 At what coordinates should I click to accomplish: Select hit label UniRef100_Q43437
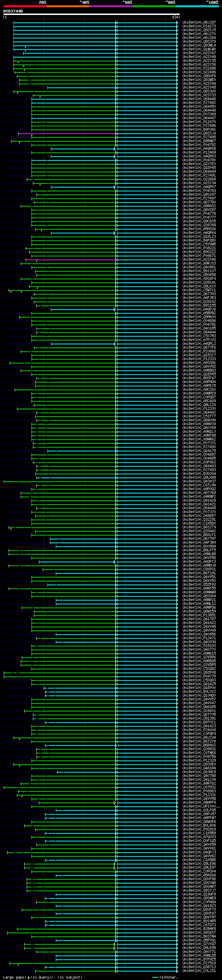[x=199, y=481]
